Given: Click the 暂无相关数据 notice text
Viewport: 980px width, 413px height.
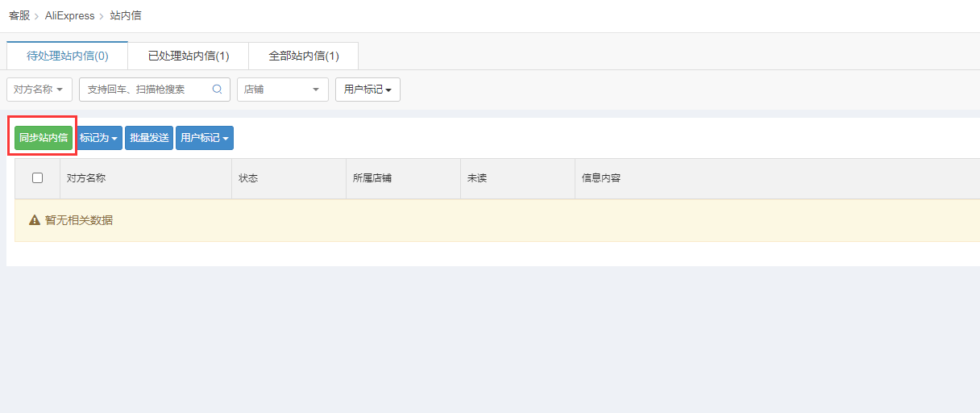Looking at the screenshot, I should [x=79, y=220].
